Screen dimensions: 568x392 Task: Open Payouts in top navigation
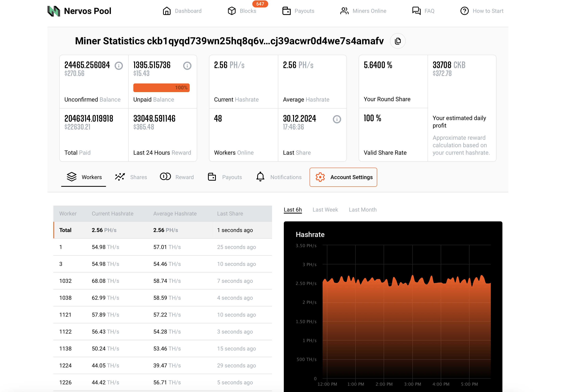[298, 11]
